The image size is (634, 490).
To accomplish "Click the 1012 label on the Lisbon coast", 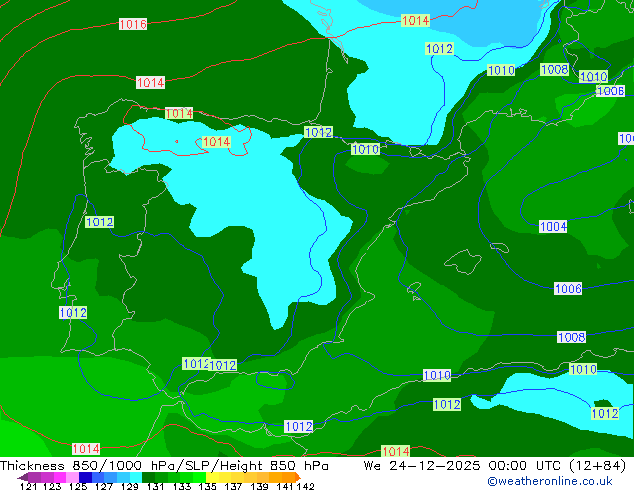I will [73, 313].
